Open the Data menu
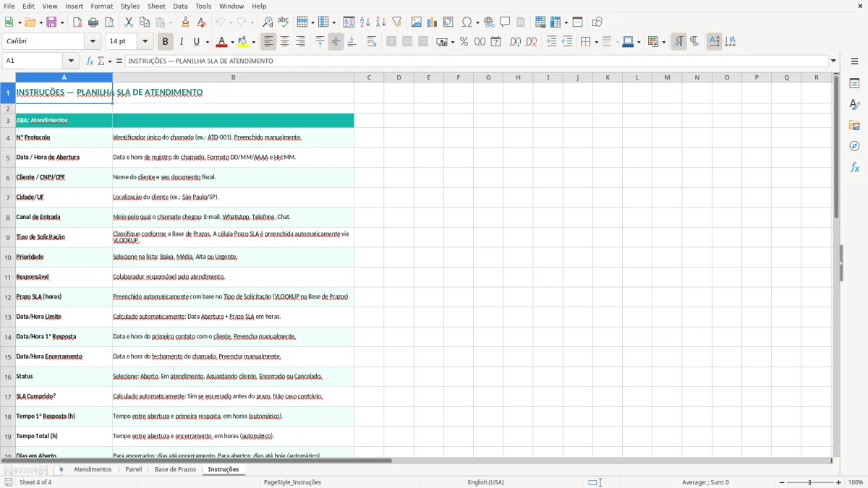 pyautogui.click(x=180, y=6)
